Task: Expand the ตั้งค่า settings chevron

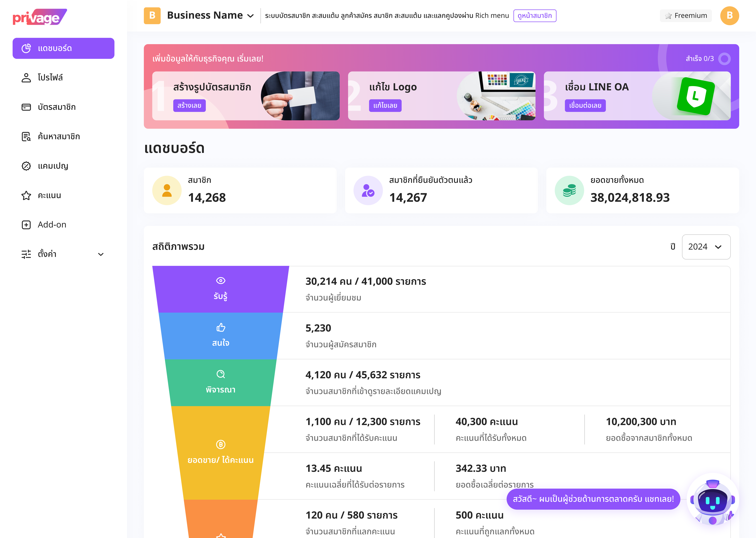Action: (101, 254)
